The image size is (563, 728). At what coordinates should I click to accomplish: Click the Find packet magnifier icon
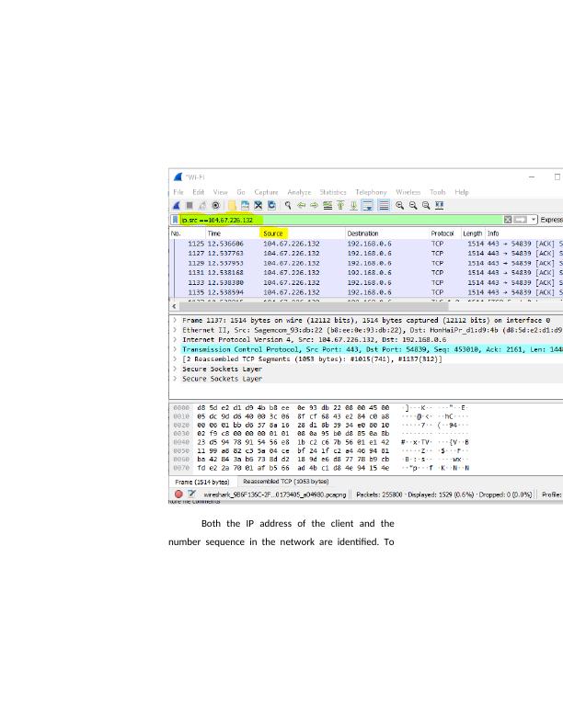pos(288,206)
